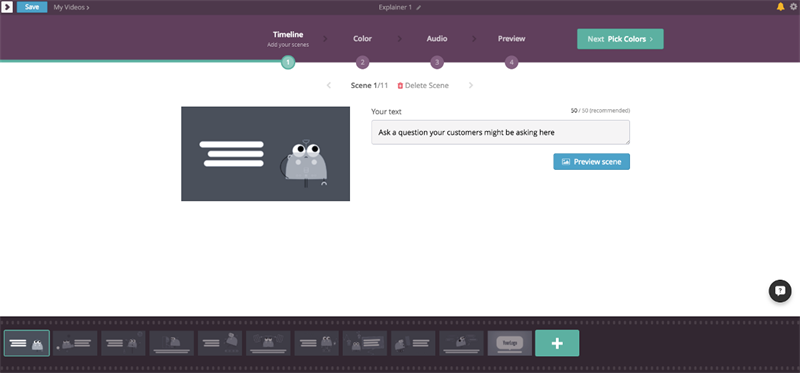800x373 pixels.
Task: Switch to the Preview step
Action: pyautogui.click(x=511, y=38)
